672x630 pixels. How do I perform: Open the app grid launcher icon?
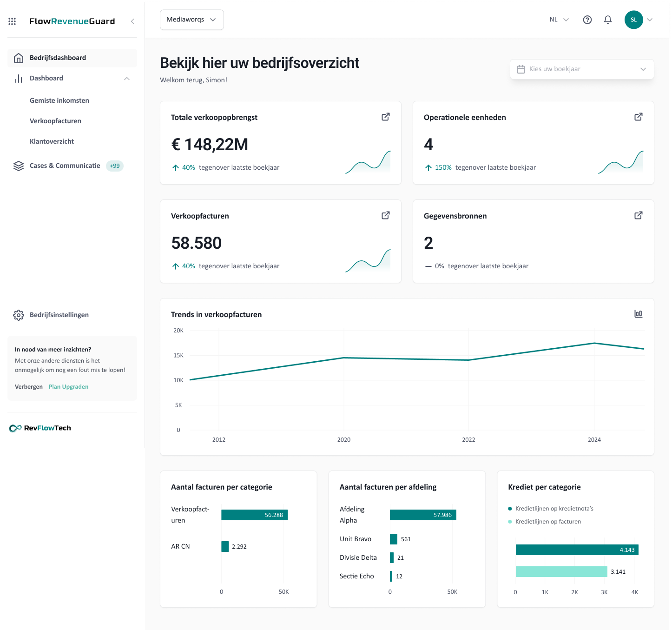click(12, 21)
